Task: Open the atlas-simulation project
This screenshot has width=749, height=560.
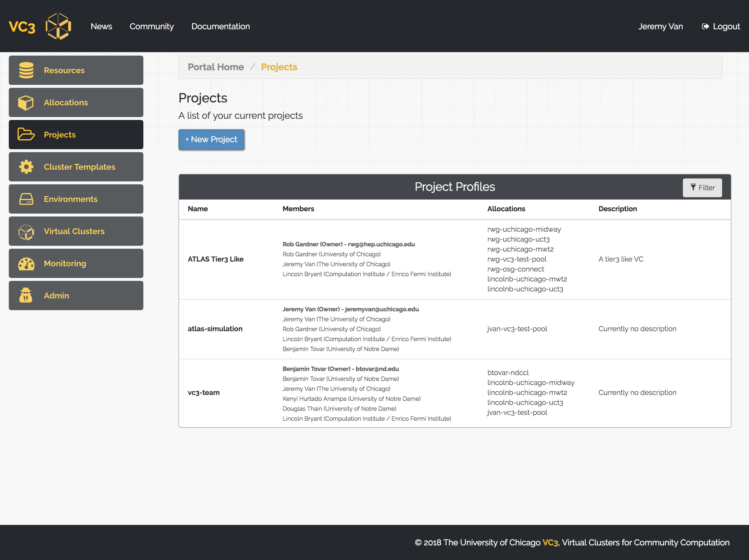Action: (215, 329)
